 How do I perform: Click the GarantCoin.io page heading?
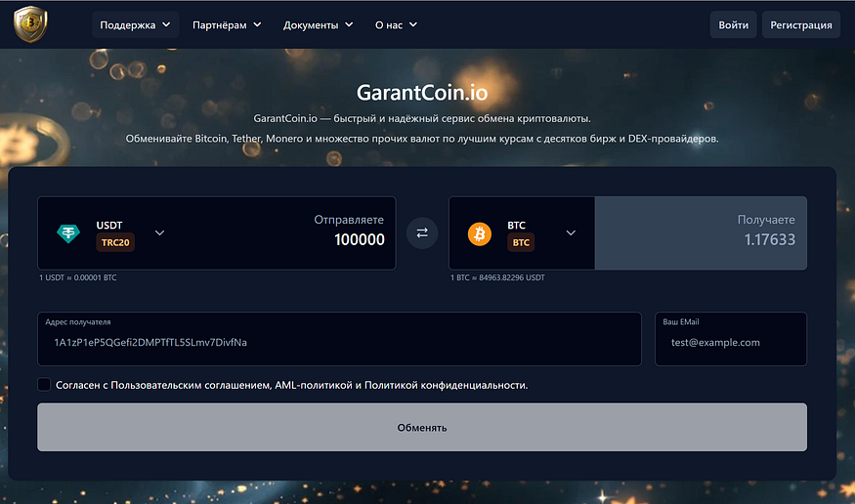coord(422,93)
